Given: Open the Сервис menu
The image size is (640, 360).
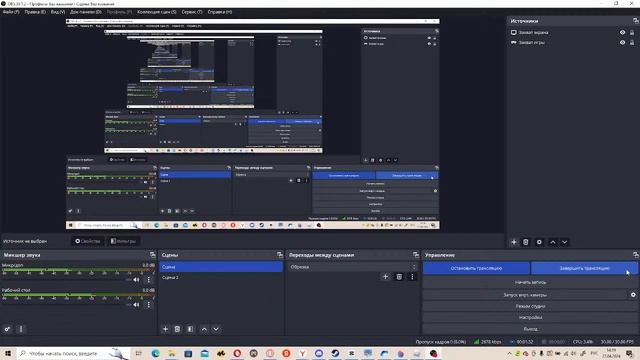Looking at the screenshot, I should tap(192, 12).
